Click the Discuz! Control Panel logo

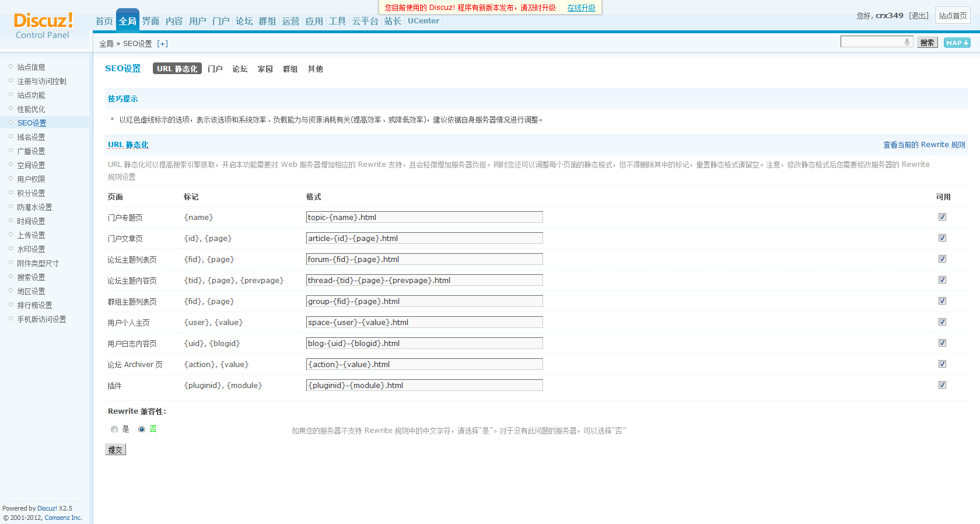pyautogui.click(x=43, y=26)
